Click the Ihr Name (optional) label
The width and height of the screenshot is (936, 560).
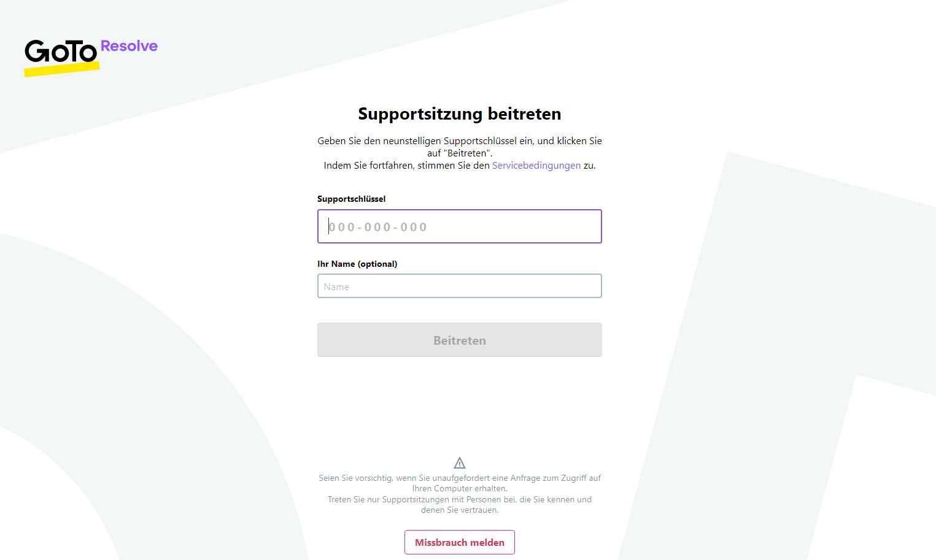point(357,264)
